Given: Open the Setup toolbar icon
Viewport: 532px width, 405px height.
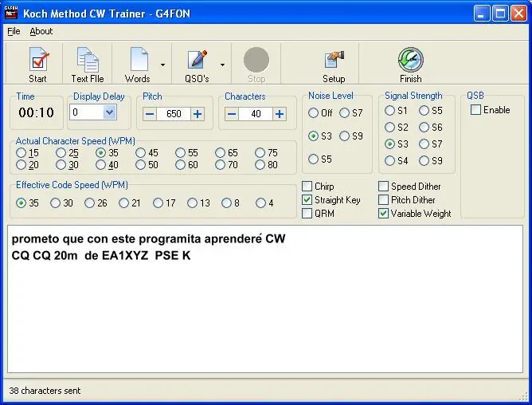Looking at the screenshot, I should point(334,59).
